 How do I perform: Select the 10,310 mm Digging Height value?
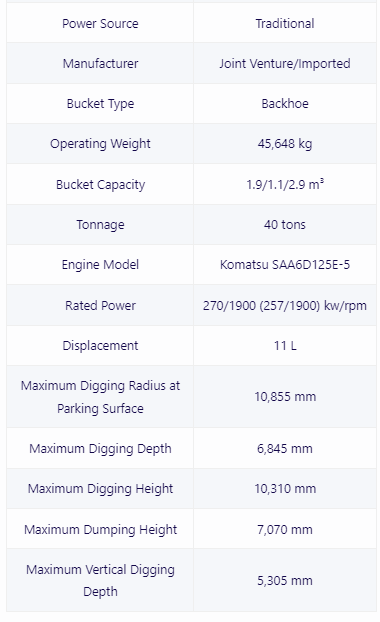pos(285,489)
